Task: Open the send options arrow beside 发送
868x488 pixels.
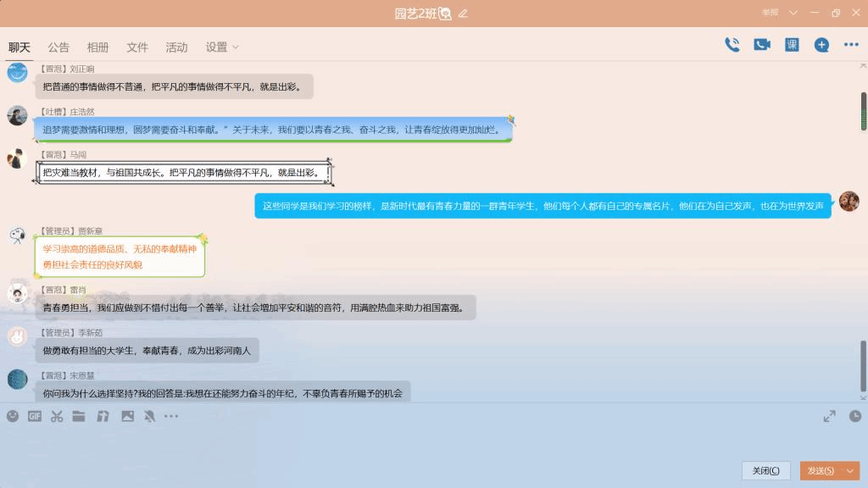Action: point(850,470)
